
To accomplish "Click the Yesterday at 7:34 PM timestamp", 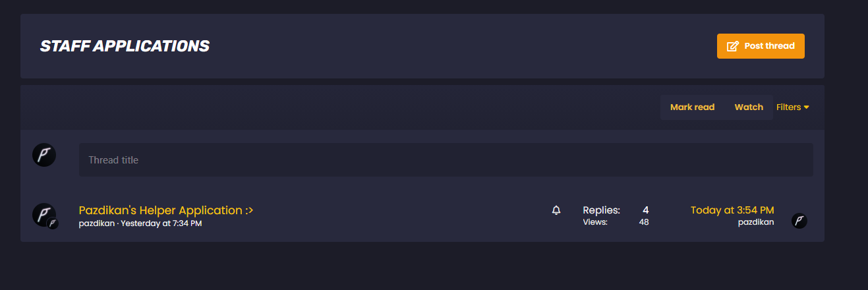I will (161, 224).
